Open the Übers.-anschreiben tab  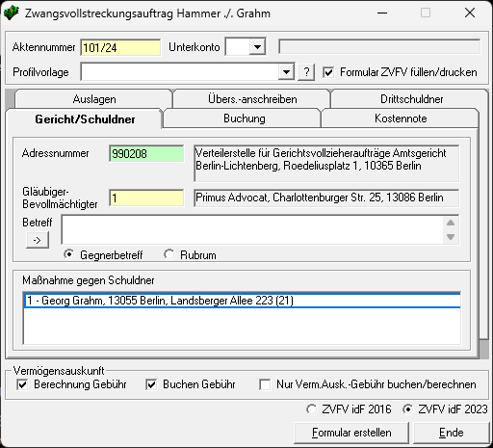252,99
